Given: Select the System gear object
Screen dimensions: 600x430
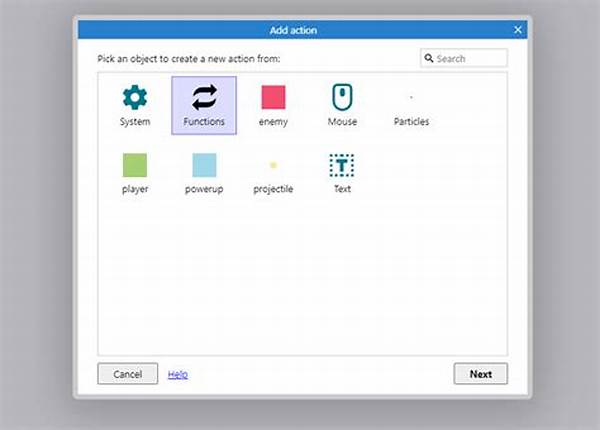Looking at the screenshot, I should (135, 97).
